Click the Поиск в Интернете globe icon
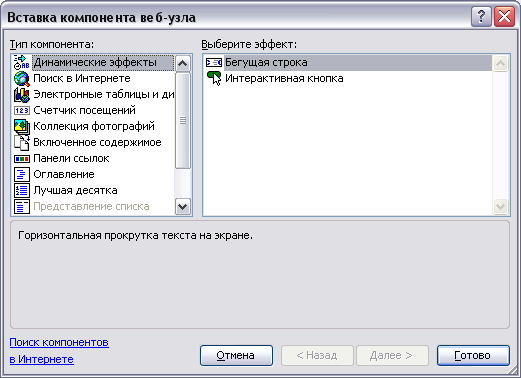 click(22, 79)
